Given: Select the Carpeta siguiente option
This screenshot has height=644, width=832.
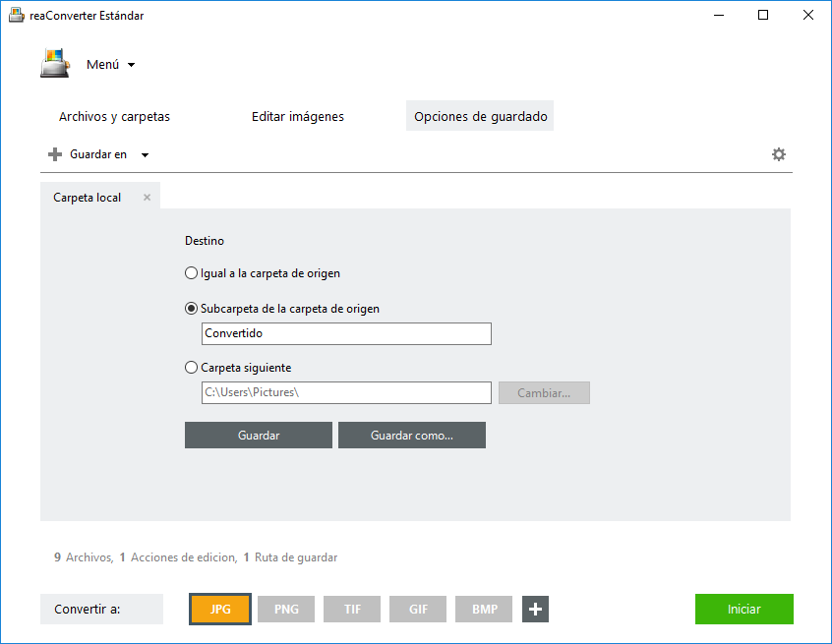Looking at the screenshot, I should 238,368.
